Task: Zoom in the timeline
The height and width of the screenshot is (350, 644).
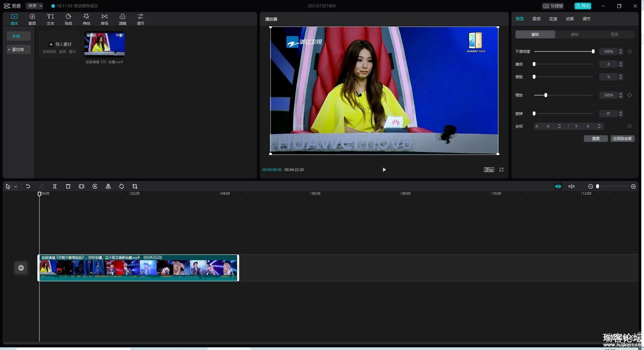Action: tap(633, 186)
